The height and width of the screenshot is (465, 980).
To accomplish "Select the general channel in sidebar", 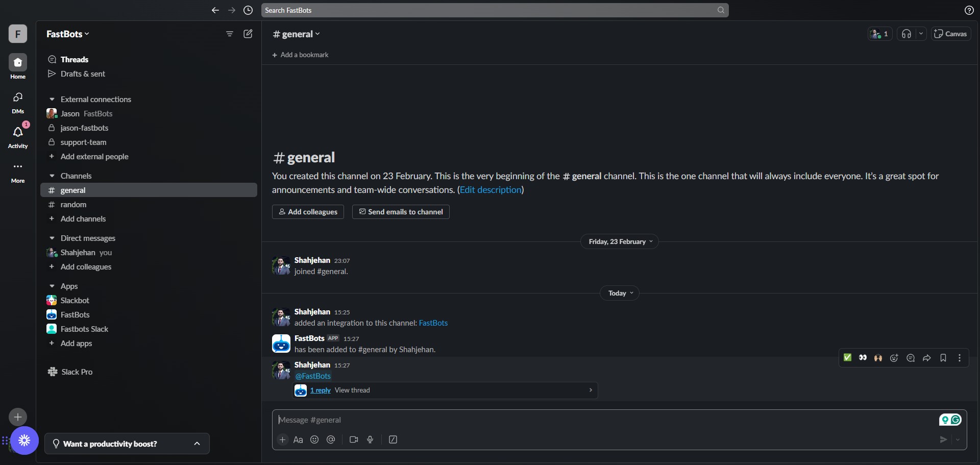I will pos(149,190).
